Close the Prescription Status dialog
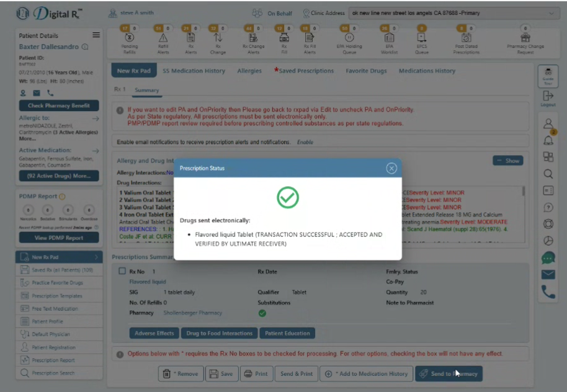 [391, 168]
